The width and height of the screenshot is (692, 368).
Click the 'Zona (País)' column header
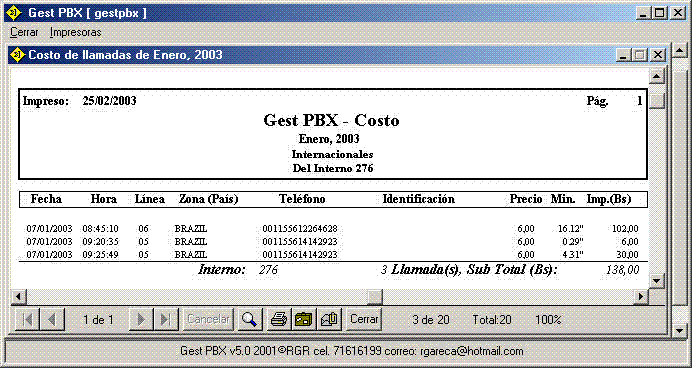pos(208,199)
